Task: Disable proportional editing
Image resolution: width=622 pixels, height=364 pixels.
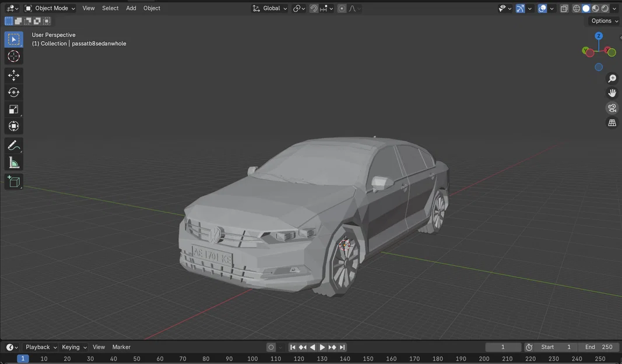Action: click(x=341, y=8)
